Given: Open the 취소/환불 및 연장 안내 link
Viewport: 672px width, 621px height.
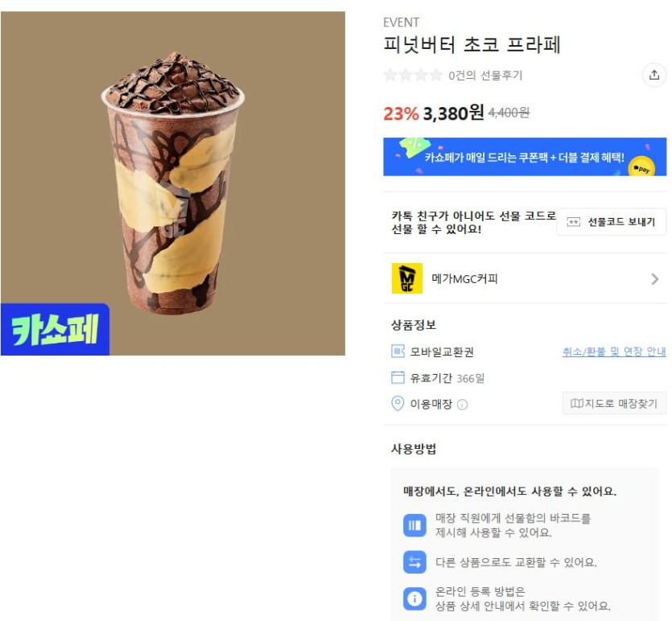Looking at the screenshot, I should click(x=614, y=352).
